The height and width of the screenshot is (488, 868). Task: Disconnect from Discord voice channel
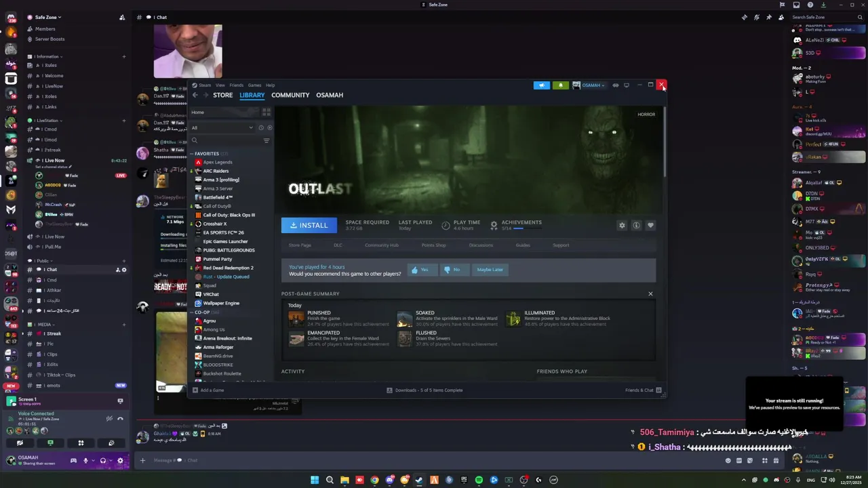click(x=120, y=419)
